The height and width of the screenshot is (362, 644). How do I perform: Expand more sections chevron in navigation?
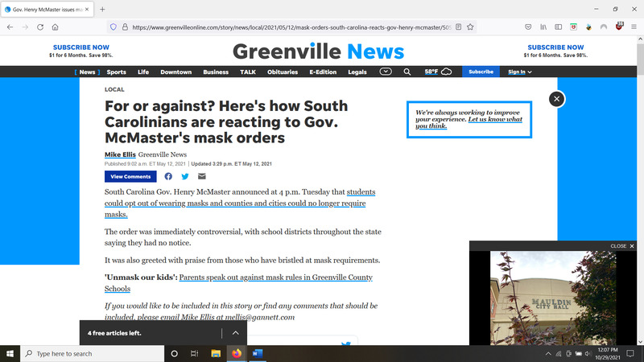(386, 72)
